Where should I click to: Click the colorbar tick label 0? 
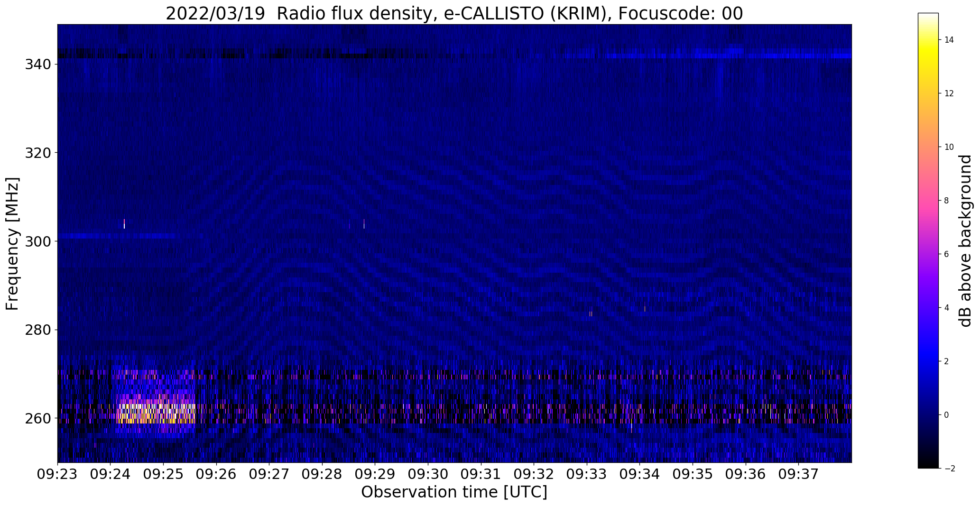pos(947,415)
